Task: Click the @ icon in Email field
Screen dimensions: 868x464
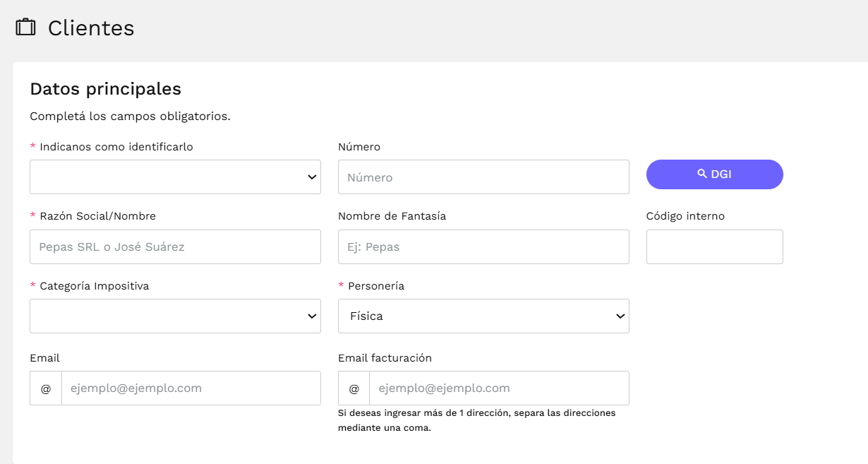Action: click(x=46, y=388)
